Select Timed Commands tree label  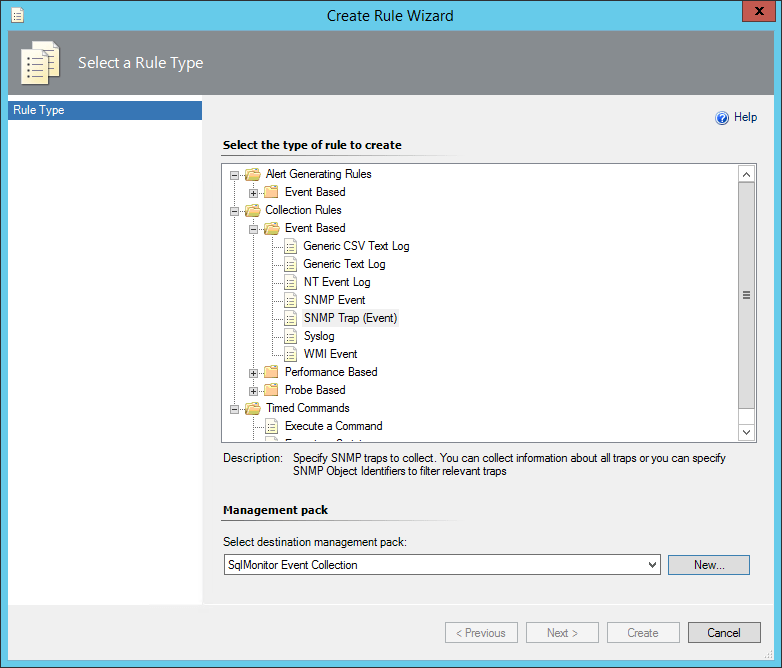coord(308,408)
